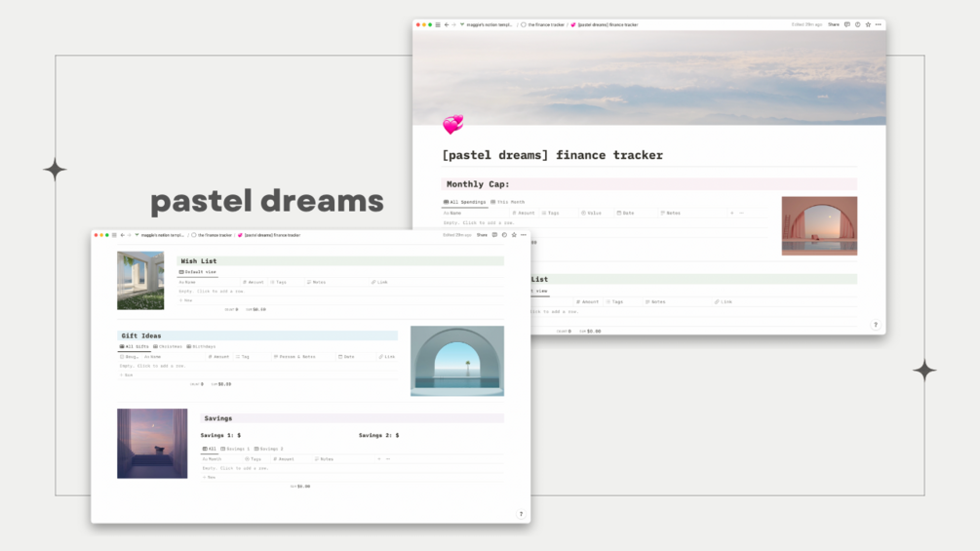This screenshot has height=551, width=980.
Task: Click the "Savings 2: $" text
Action: pyautogui.click(x=378, y=435)
